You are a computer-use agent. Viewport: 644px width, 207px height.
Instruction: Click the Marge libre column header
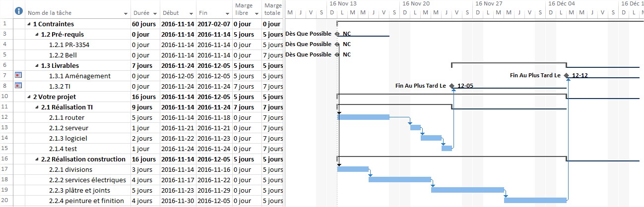(245, 9)
